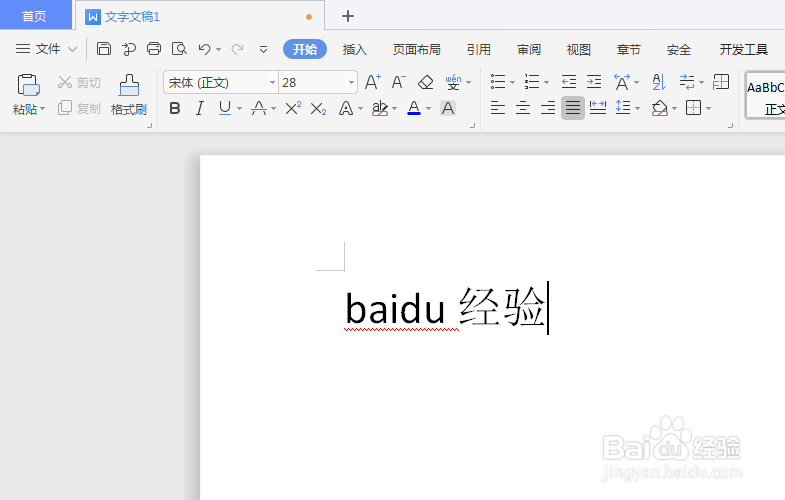Image resolution: width=785 pixels, height=500 pixels.
Task: Open the 安全 (Security) tab
Action: tap(679, 49)
